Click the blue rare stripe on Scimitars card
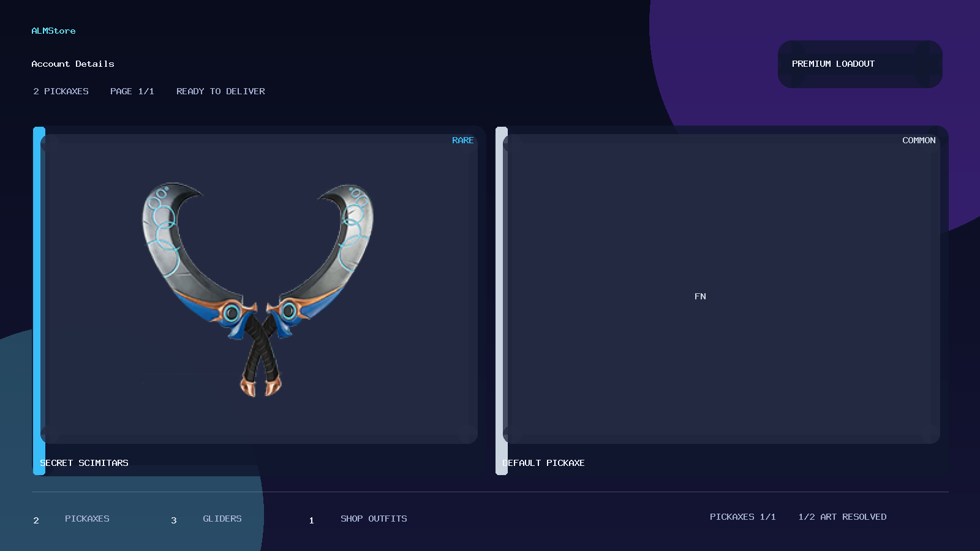The height and width of the screenshot is (551, 980). pyautogui.click(x=39, y=301)
